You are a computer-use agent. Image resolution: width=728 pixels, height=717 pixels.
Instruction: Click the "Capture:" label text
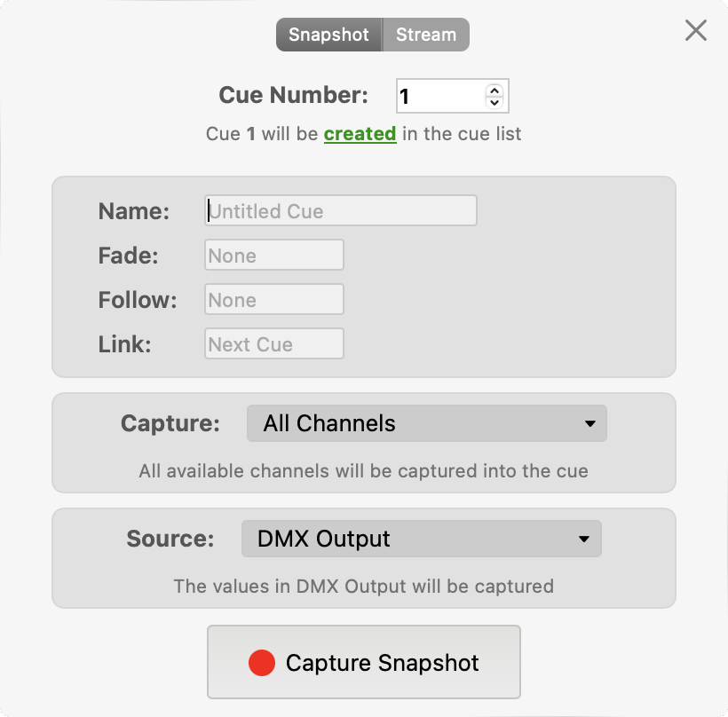click(x=170, y=424)
